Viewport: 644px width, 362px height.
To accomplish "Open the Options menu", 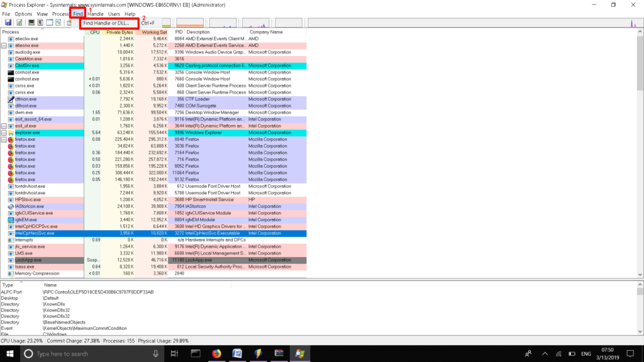I will [23, 14].
